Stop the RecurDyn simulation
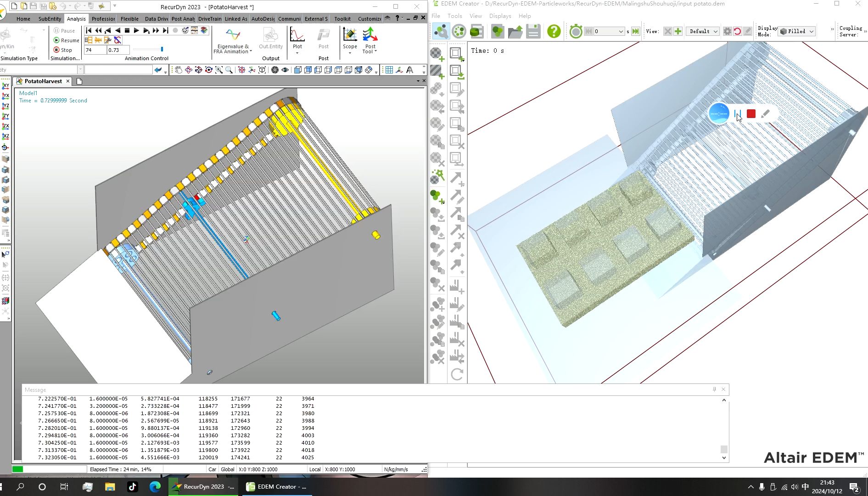This screenshot has height=496, width=868. point(63,50)
